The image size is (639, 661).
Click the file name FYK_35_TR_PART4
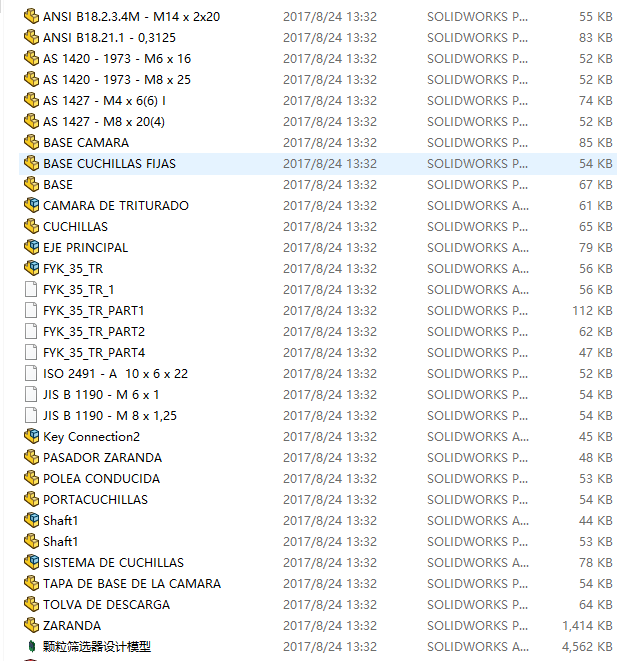pyautogui.click(x=94, y=353)
